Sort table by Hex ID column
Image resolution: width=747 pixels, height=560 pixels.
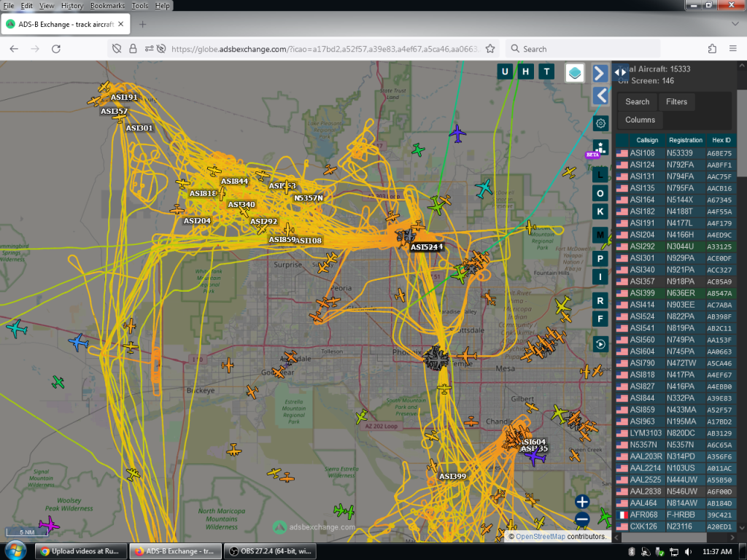(721, 140)
